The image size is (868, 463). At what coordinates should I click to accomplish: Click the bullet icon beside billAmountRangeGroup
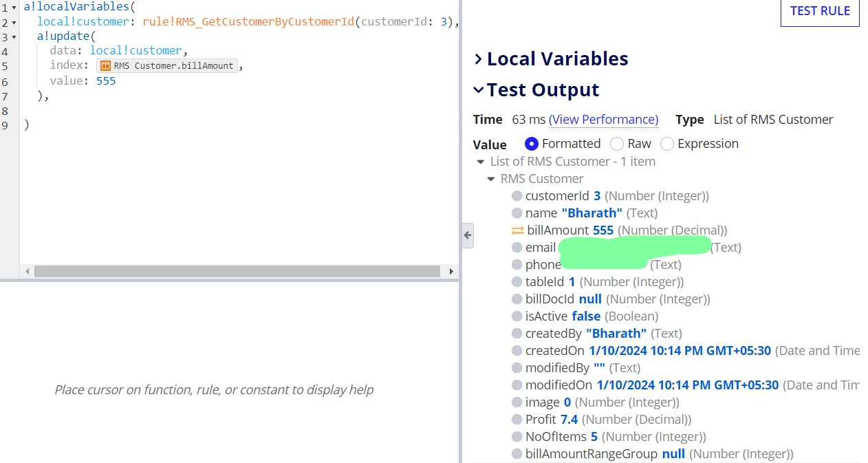[x=517, y=454]
